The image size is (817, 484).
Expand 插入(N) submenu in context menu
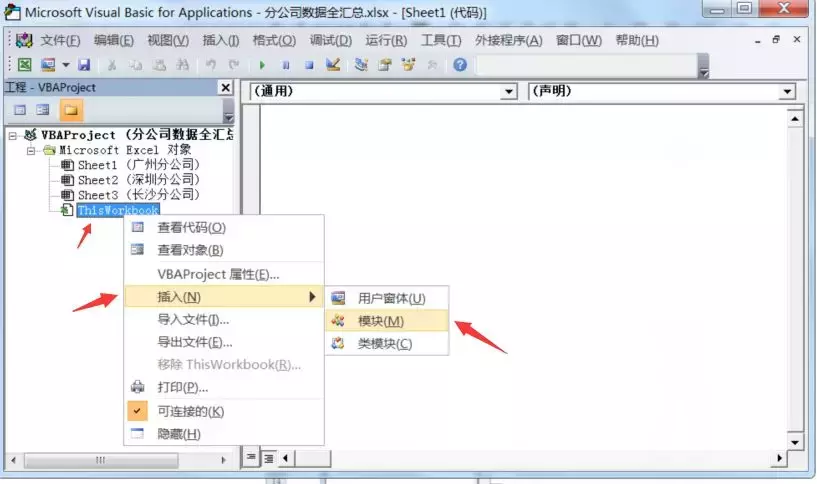224,296
